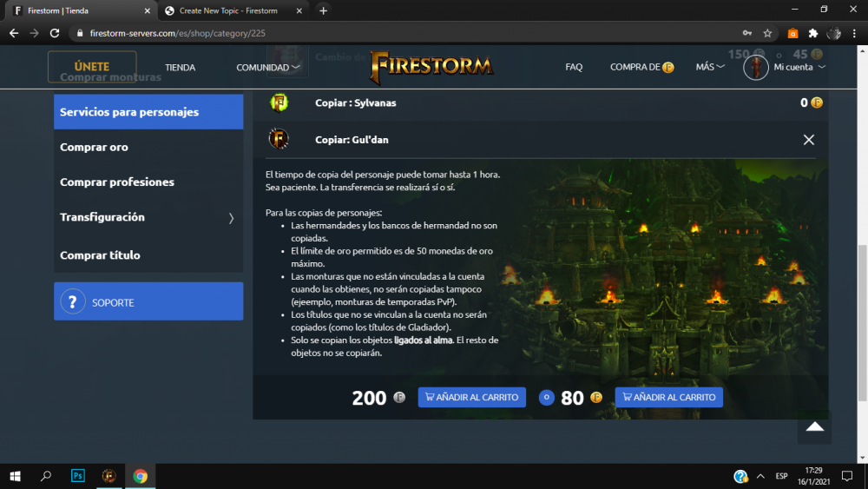
Task: Expand the Mi cuenta dropdown
Action: [799, 67]
